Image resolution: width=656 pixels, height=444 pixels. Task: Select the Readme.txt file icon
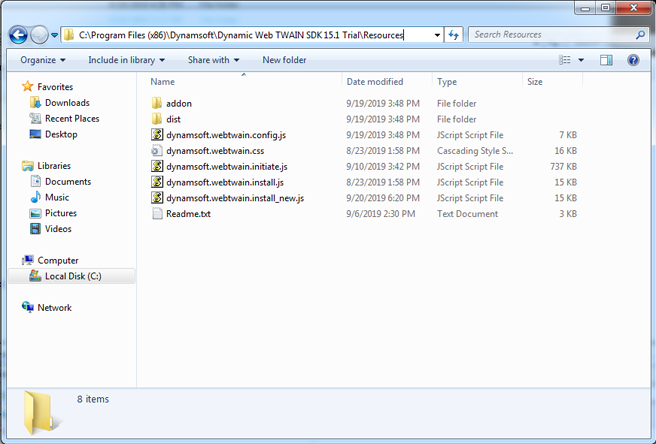pos(157,214)
